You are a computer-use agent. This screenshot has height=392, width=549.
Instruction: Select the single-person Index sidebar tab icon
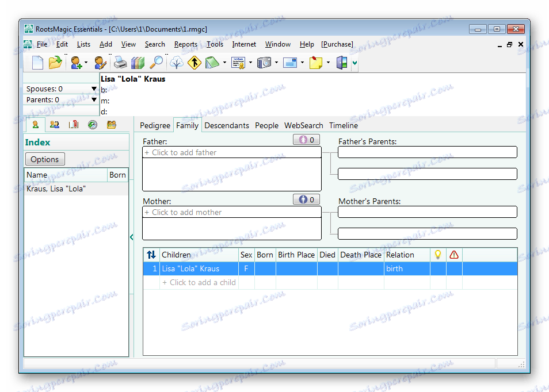coord(35,125)
